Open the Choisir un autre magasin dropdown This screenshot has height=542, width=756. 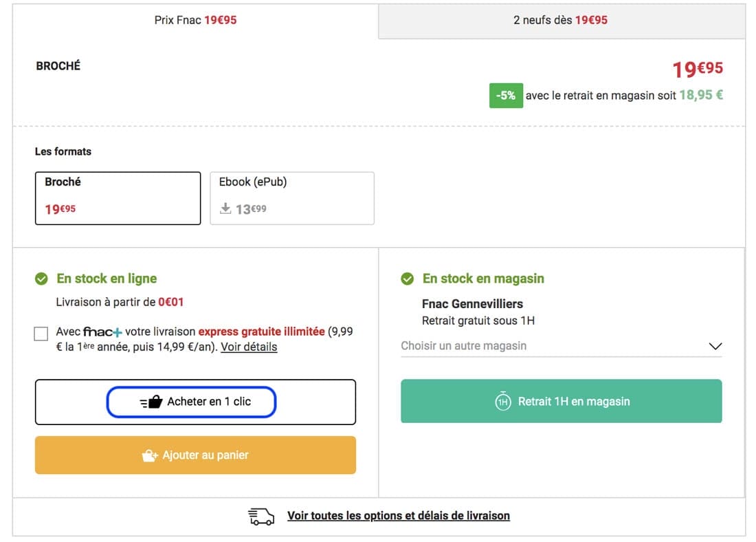[550, 346]
